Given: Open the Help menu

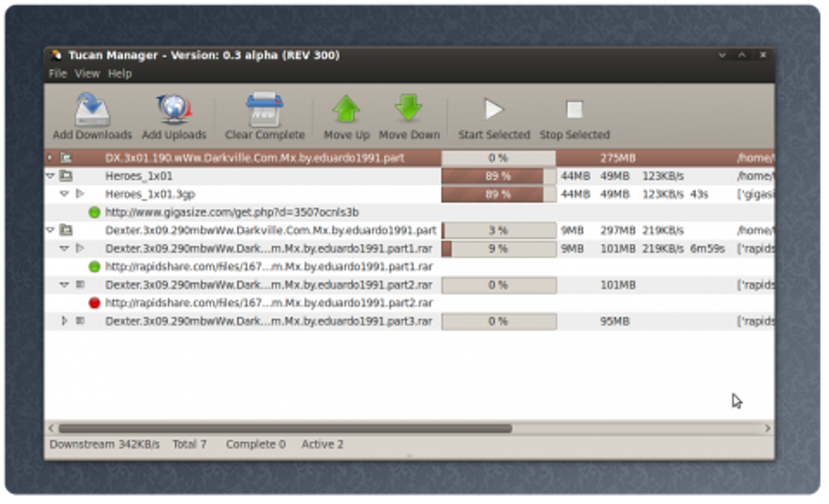Looking at the screenshot, I should (x=120, y=73).
